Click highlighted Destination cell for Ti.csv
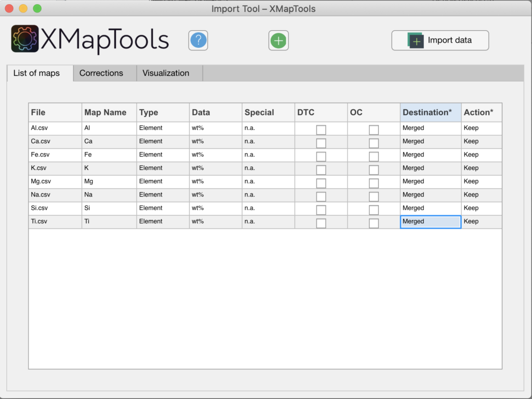 (x=431, y=221)
